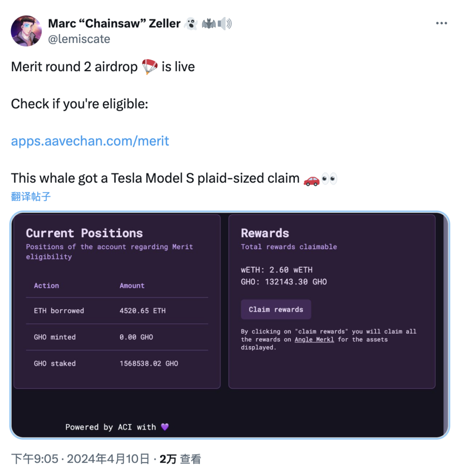This screenshot has width=458, height=476.
Task: Click the speaker emoji in the display name
Action: [225, 23]
